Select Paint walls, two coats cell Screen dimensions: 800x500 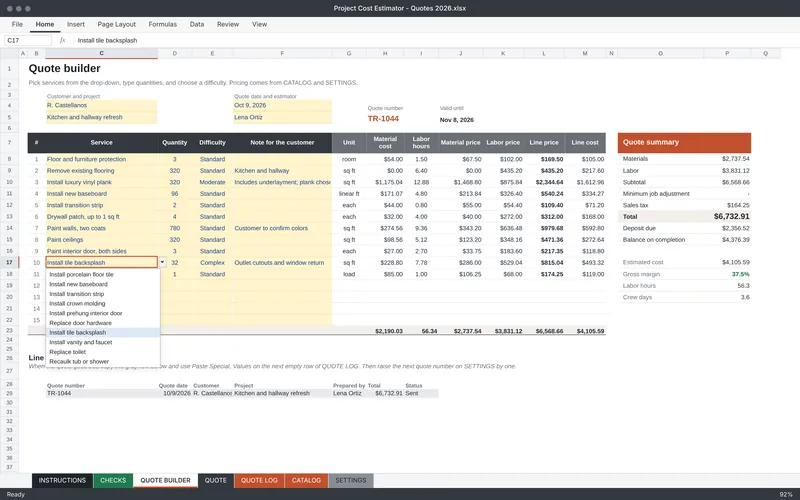(102, 228)
